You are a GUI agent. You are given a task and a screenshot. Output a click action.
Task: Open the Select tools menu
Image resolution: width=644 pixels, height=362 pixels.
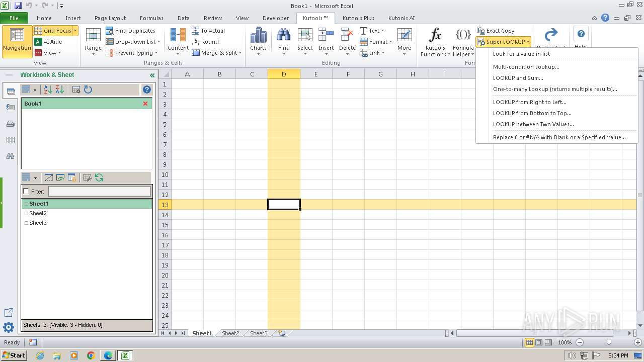(x=305, y=41)
